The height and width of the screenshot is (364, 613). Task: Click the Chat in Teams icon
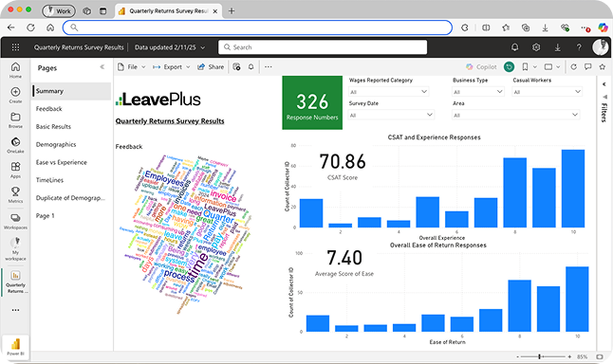tap(236, 66)
